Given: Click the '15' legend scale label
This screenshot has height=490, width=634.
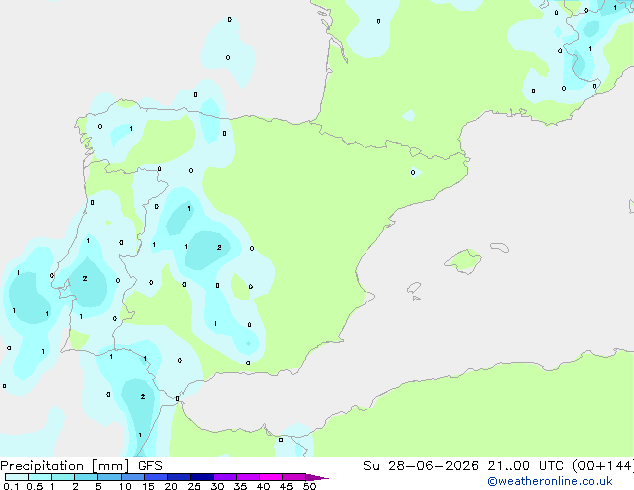Looking at the screenshot, I should point(148,486).
